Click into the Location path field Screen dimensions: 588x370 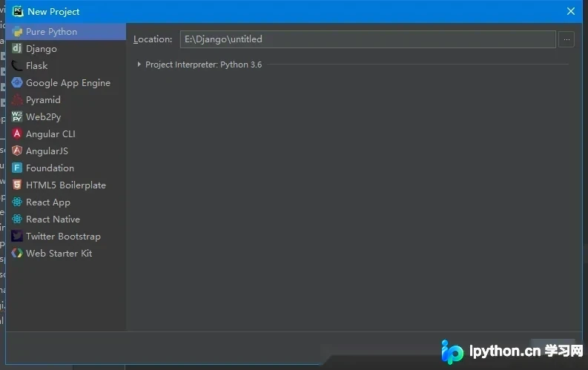368,39
